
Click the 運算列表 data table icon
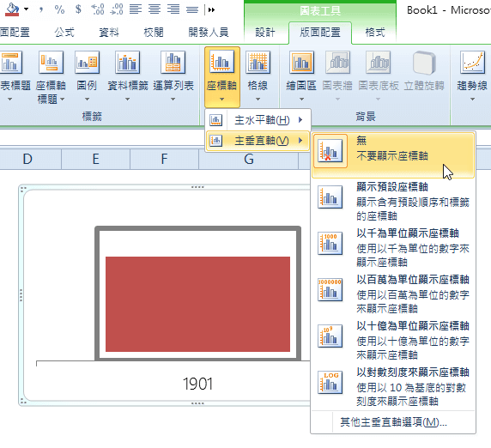173,63
